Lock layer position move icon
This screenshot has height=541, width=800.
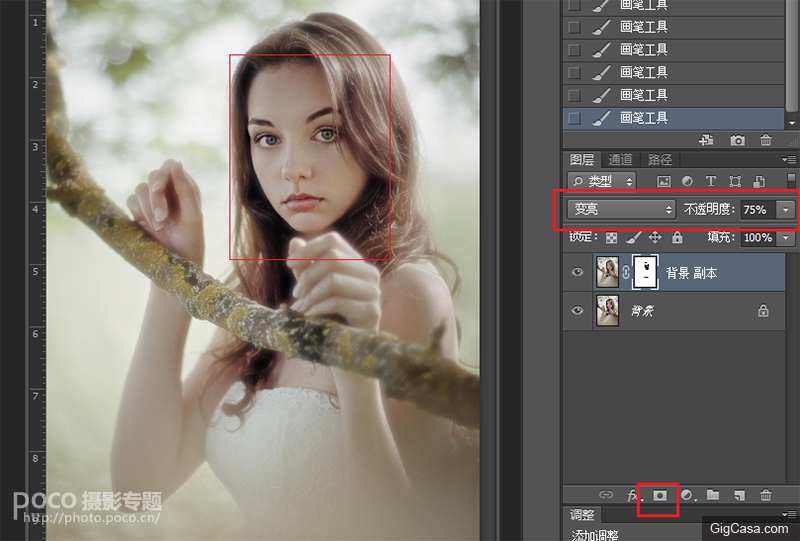click(655, 237)
